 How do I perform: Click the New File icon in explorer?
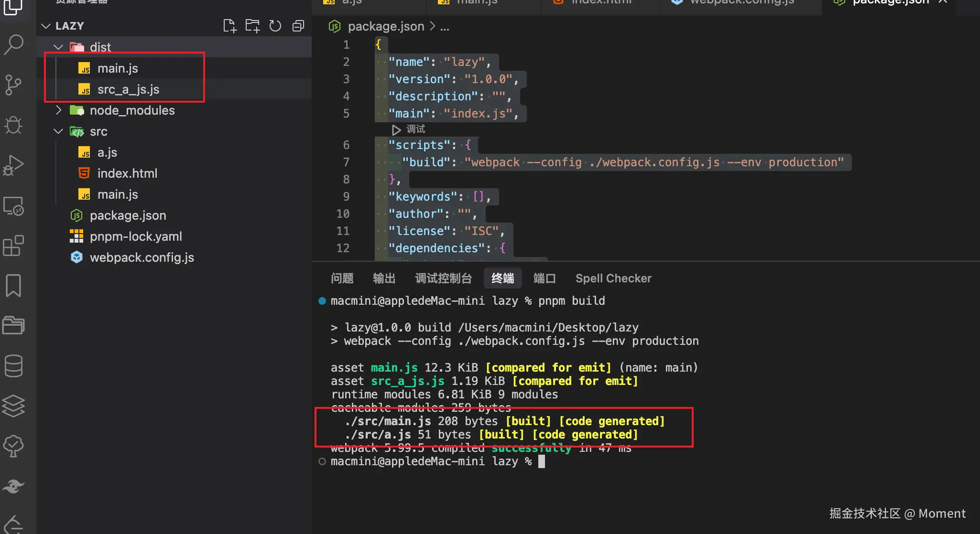[x=230, y=26]
